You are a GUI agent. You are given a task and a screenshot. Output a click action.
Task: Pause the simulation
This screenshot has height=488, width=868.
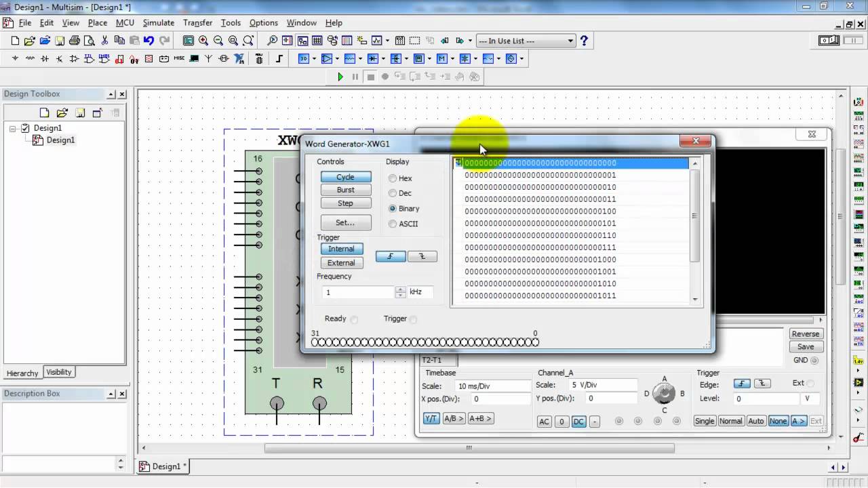355,77
